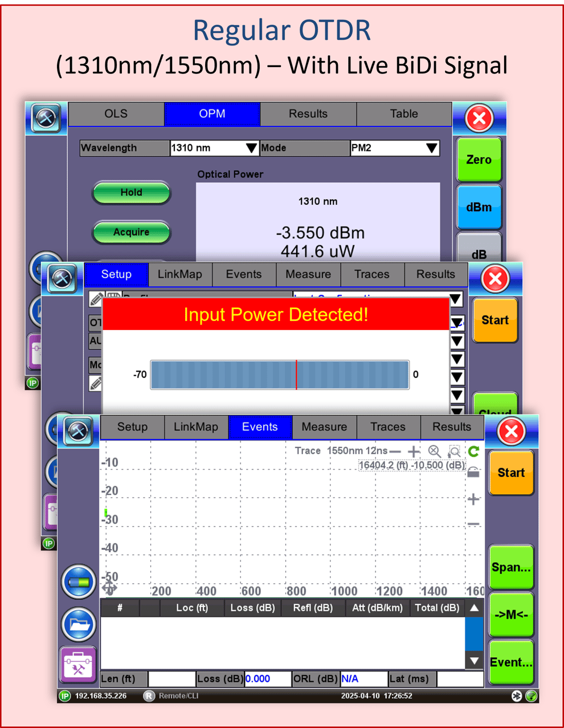Select the zoom-out magnifier icon on trace
This screenshot has width=564, height=728.
click(434, 451)
